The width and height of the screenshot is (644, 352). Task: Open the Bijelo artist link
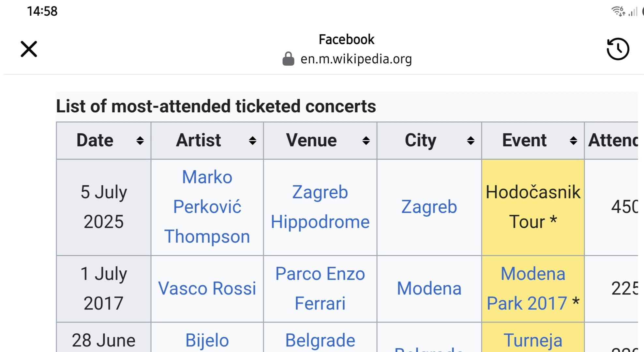207,340
